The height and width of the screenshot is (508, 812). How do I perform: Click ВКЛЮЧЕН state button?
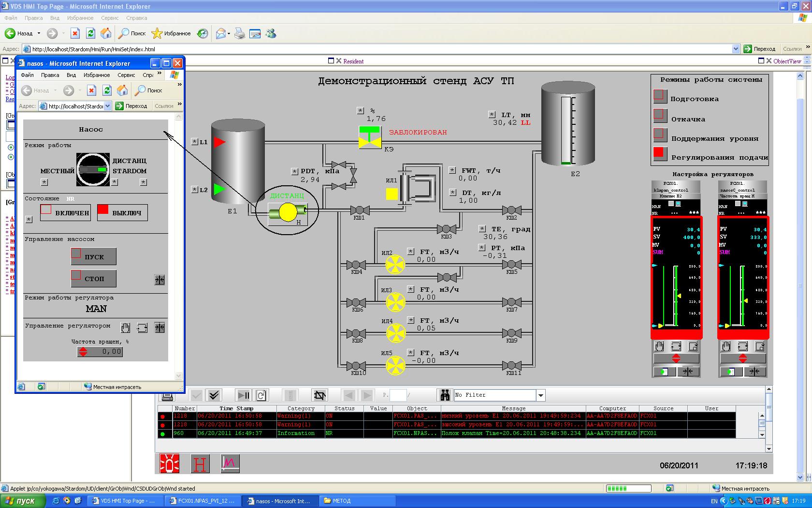(x=65, y=212)
